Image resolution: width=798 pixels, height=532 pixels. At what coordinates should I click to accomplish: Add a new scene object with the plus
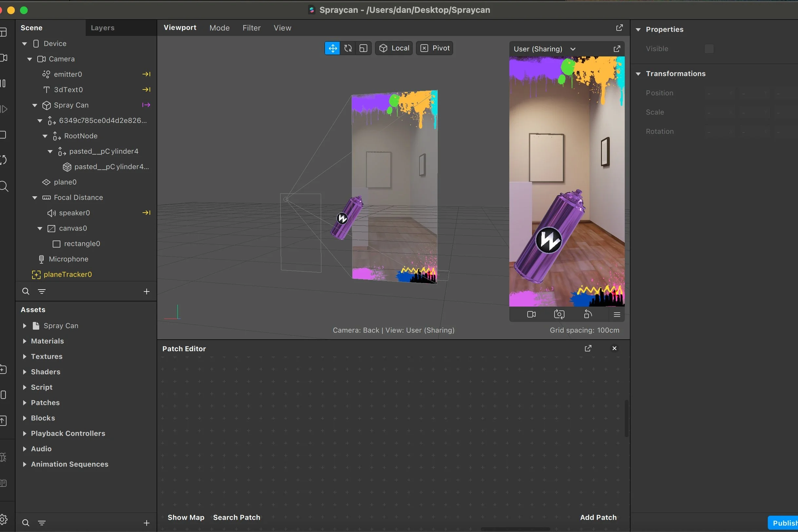pos(146,292)
